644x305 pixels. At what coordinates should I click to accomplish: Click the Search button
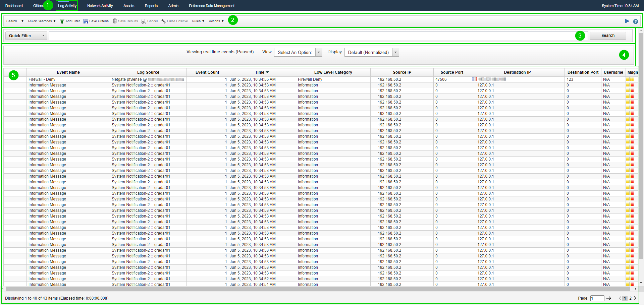coord(608,36)
